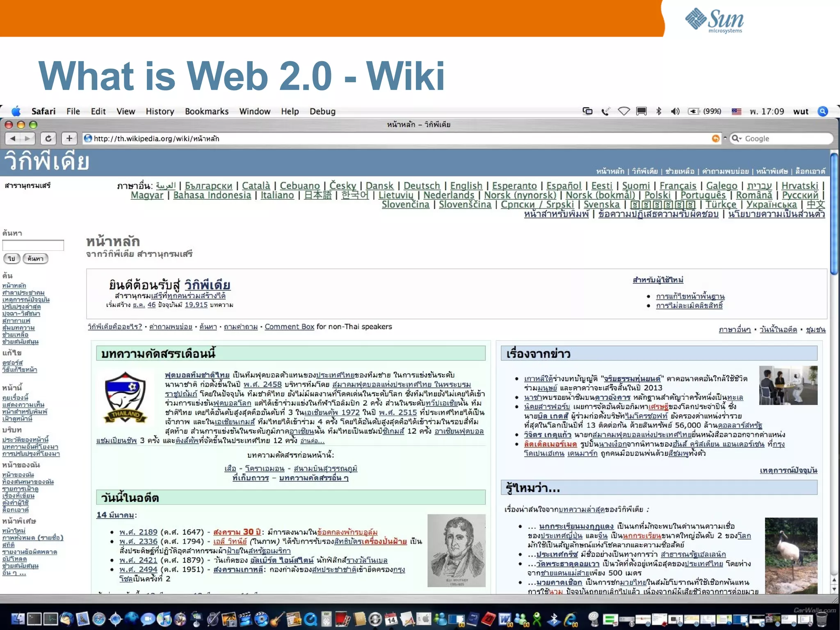Open GarageBand guitar icon in Dock
This screenshot has height=630, width=840.
277,619
